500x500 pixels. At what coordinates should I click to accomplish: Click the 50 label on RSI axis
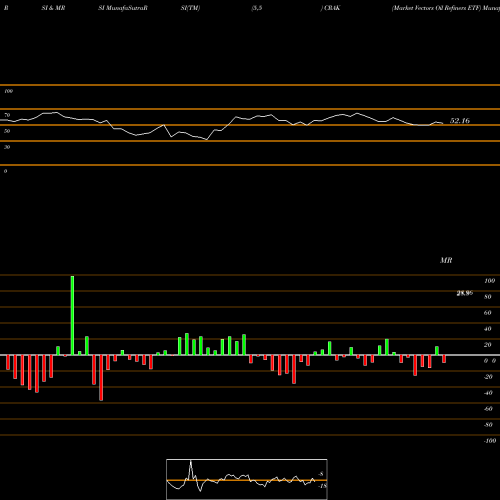pyautogui.click(x=7, y=131)
